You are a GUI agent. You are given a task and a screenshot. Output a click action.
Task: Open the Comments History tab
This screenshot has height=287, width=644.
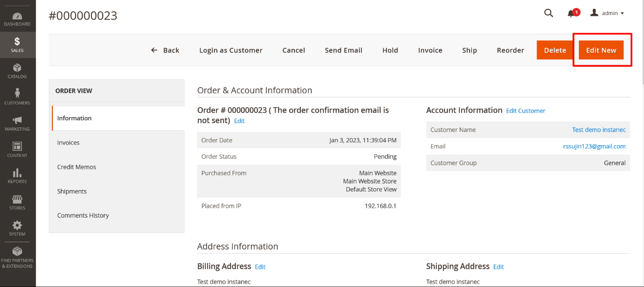pyautogui.click(x=83, y=215)
